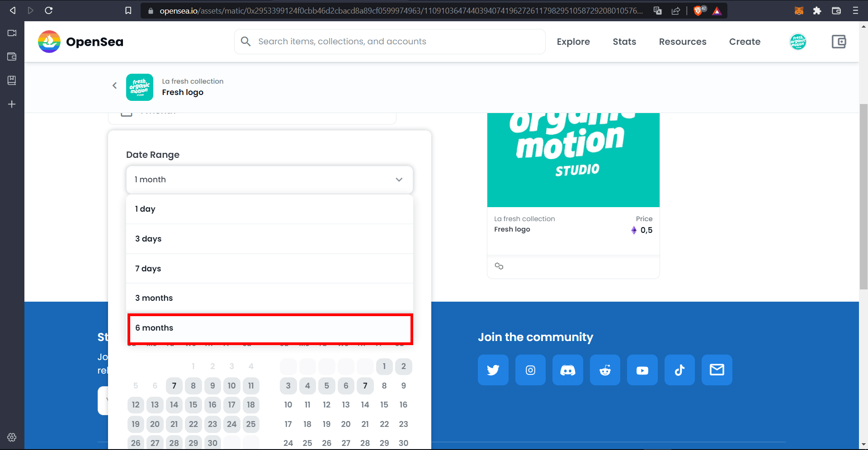
Task: Open the La fresh collection link in header
Action: point(193,81)
